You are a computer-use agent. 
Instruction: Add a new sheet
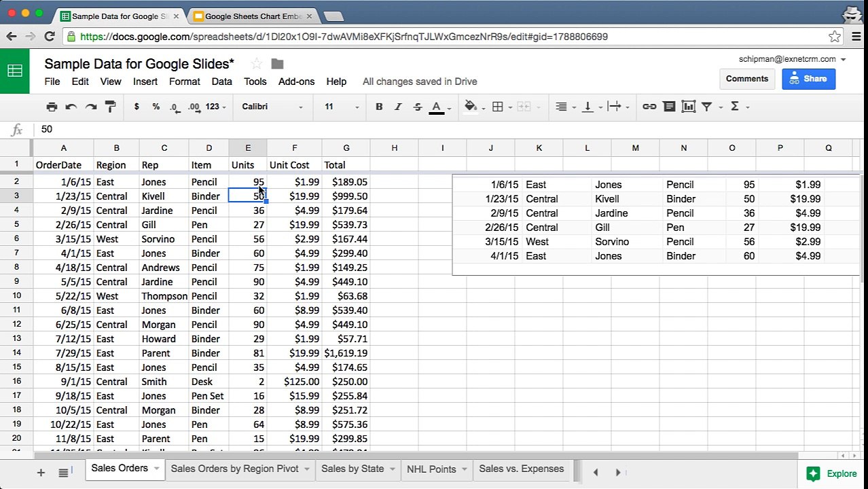tap(41, 472)
